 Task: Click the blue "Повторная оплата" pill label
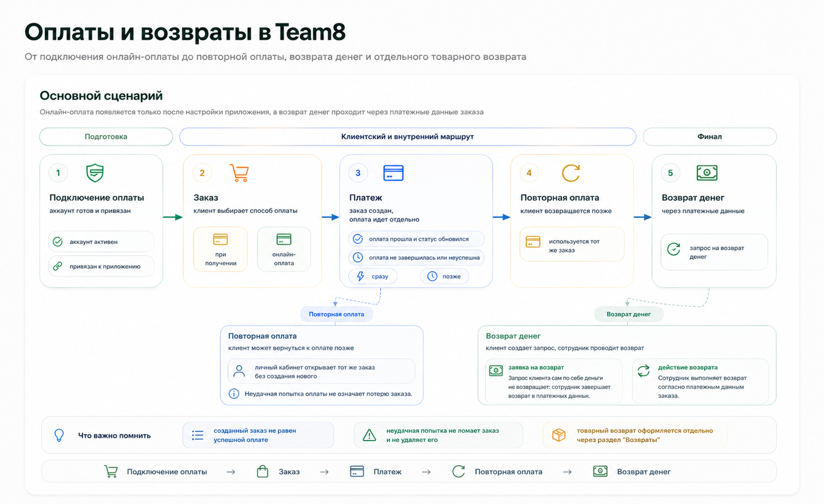click(336, 314)
